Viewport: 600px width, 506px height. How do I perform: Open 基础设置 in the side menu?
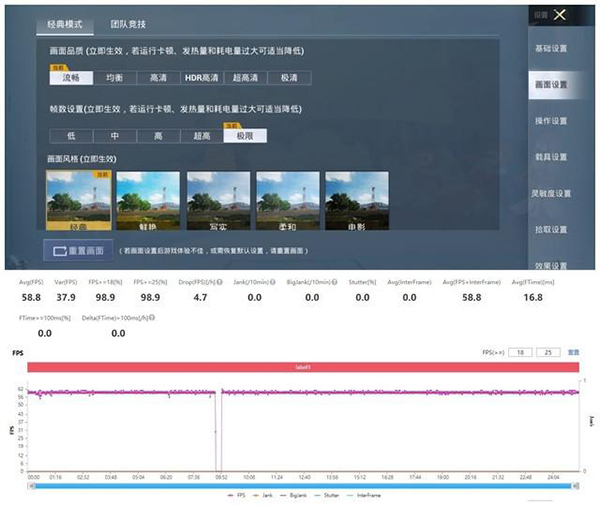pos(551,48)
